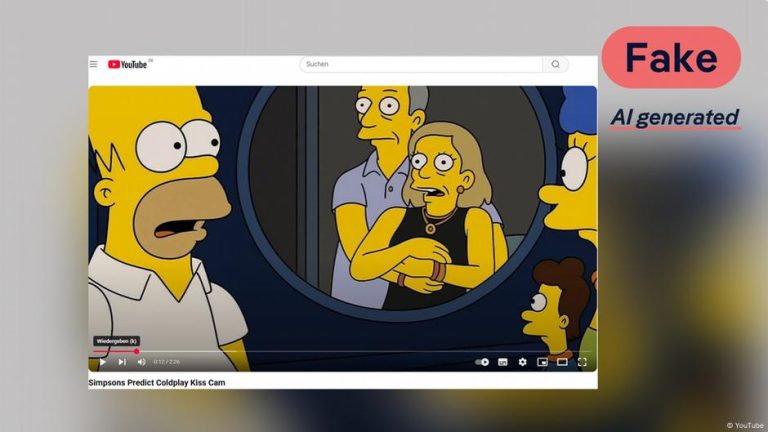
Task: Turn on subtitles with the captions button
Action: [503, 362]
